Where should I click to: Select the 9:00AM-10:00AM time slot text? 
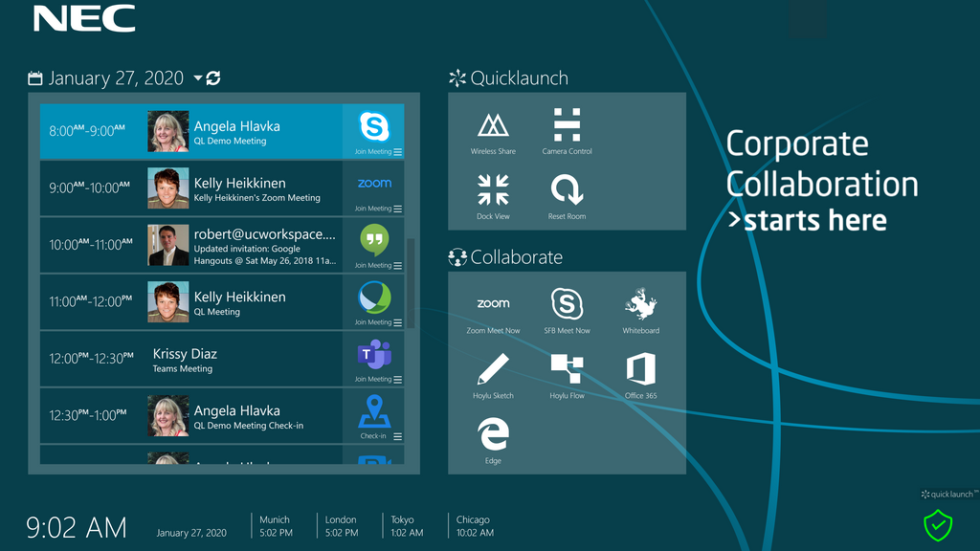point(89,187)
